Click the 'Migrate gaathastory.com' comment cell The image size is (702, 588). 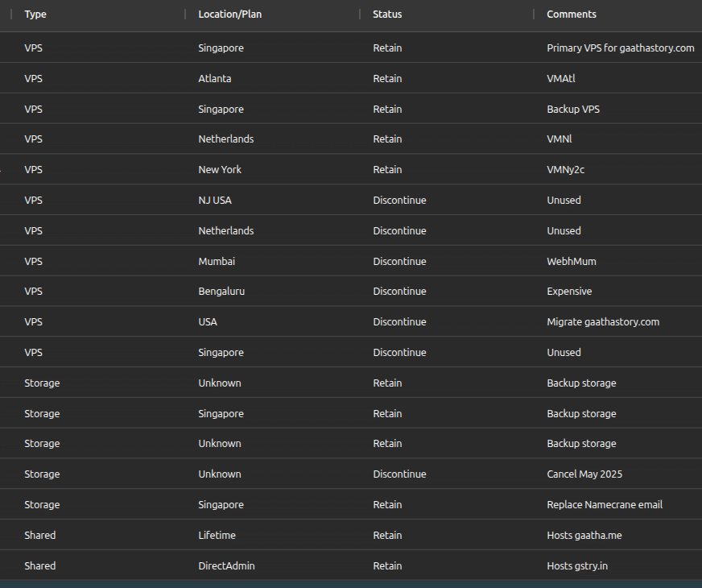pyautogui.click(x=603, y=322)
